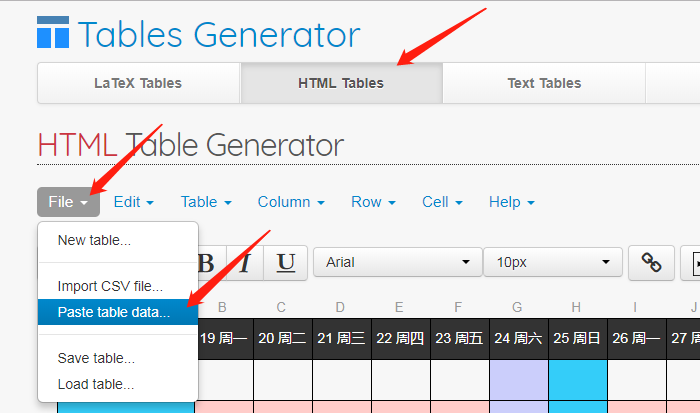Choose Load table... from File menu

[x=118, y=384]
